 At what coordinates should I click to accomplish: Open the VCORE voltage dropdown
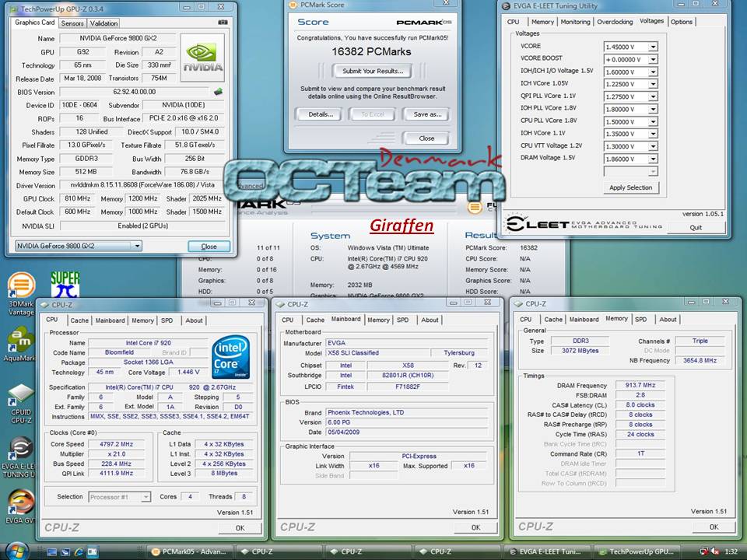(653, 47)
